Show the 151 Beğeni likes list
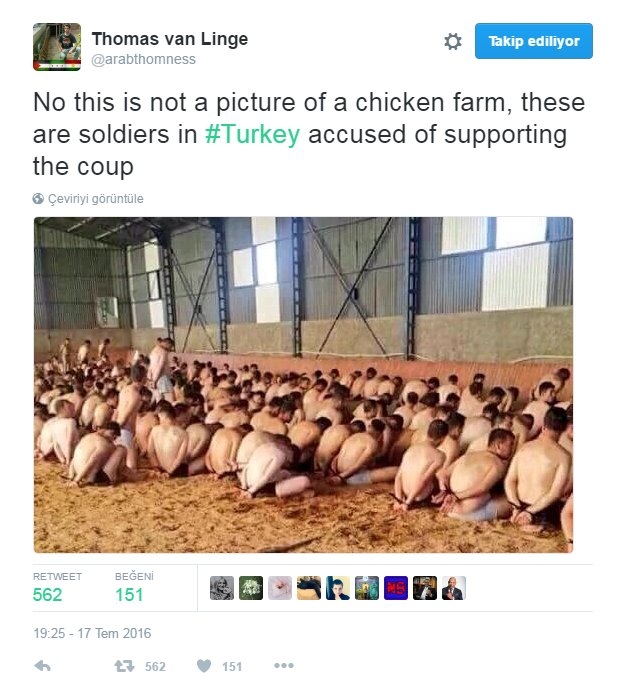Viewport: 626px width, 689px height. (x=134, y=587)
